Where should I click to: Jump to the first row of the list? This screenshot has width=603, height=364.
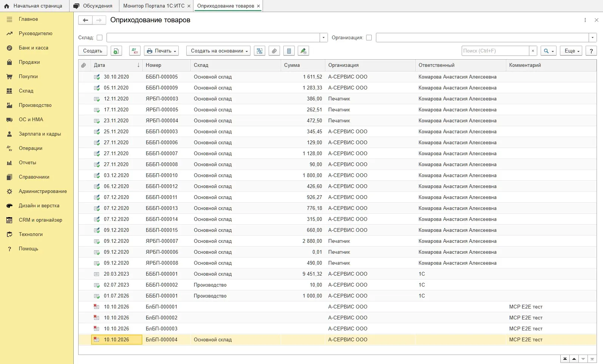coord(565,359)
